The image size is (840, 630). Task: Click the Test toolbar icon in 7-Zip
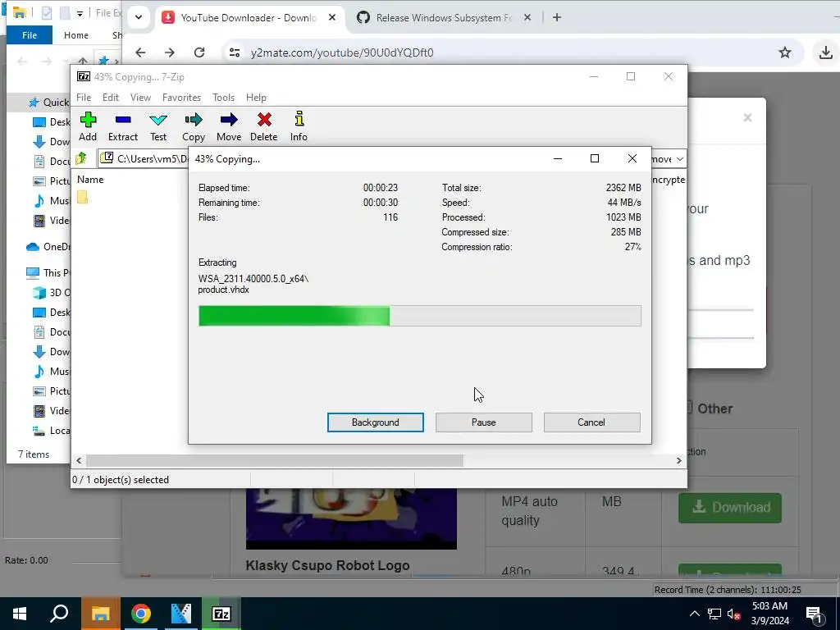pos(158,126)
